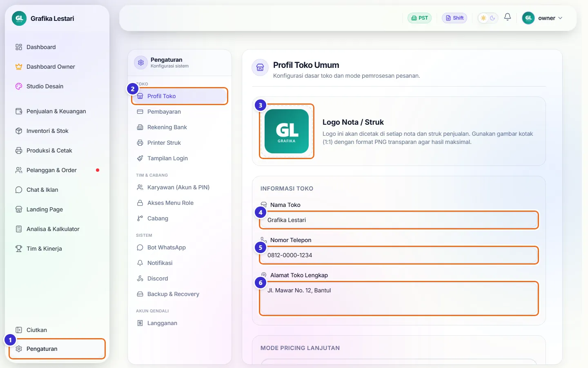Click the GL Grafika logo upload thumbnail
The width and height of the screenshot is (588, 368).
pyautogui.click(x=287, y=131)
